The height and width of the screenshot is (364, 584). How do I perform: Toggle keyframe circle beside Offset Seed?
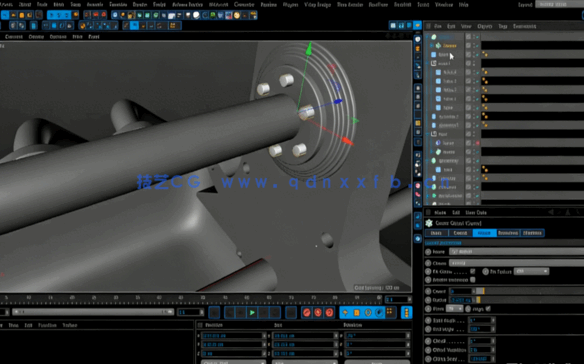coord(428,359)
